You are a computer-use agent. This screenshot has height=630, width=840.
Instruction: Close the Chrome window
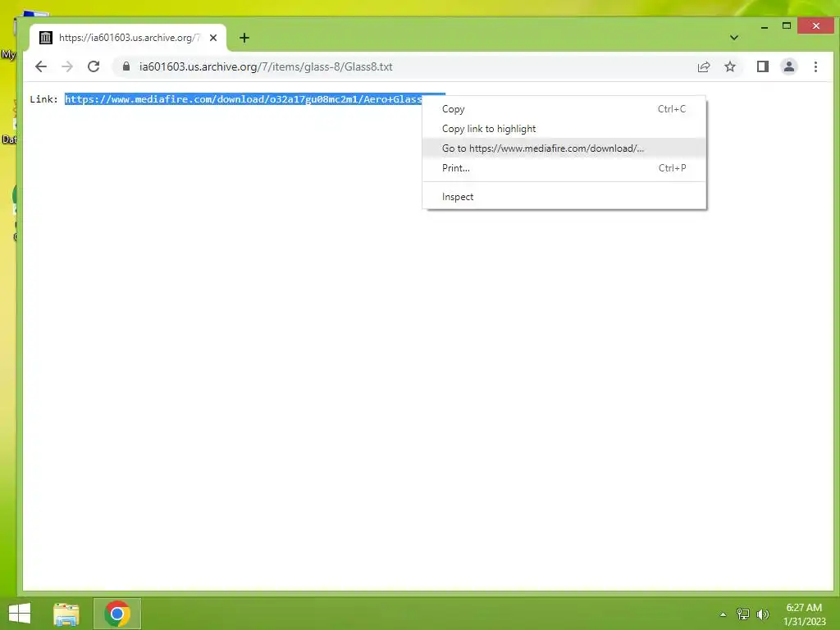[x=815, y=25]
